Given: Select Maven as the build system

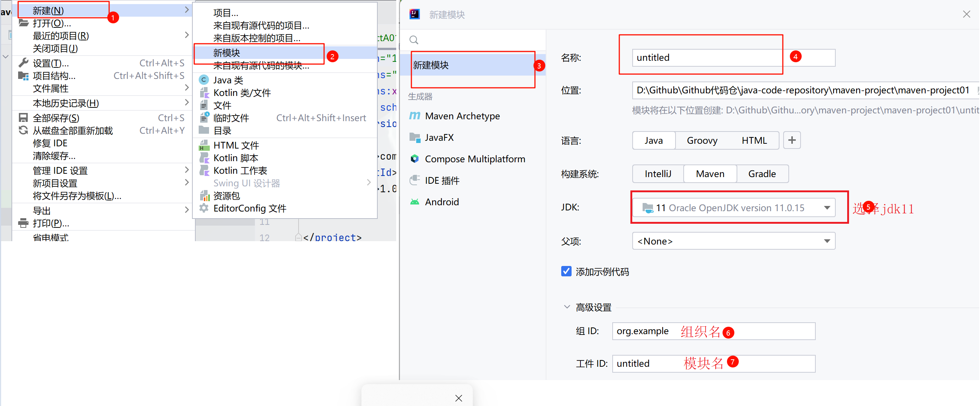Looking at the screenshot, I should pos(710,174).
